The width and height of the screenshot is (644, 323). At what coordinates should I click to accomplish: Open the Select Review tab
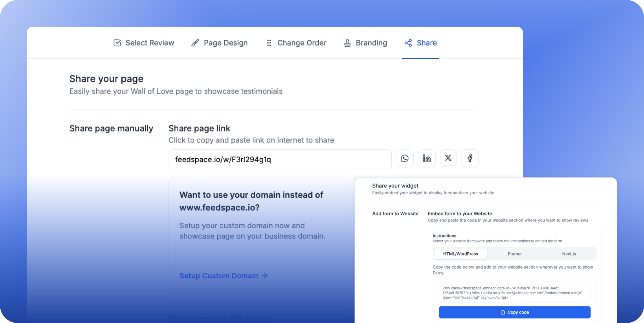[x=144, y=43]
